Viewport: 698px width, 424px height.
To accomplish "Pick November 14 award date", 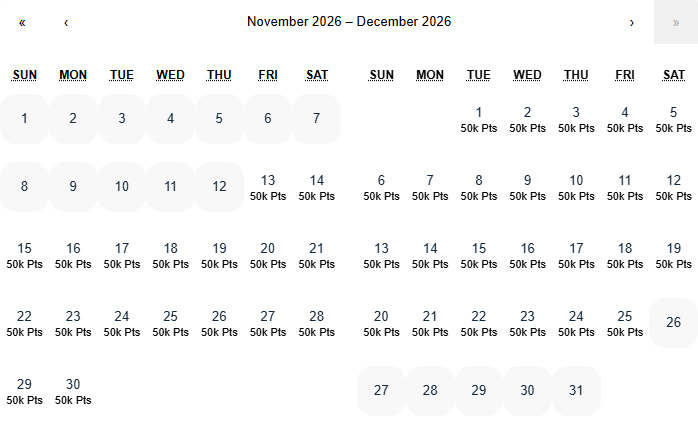I will (x=317, y=187).
